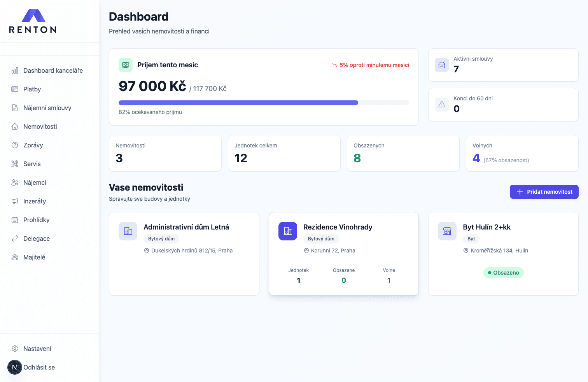Open Delegace via the arrows icon
This screenshot has height=382, width=588.
click(14, 238)
